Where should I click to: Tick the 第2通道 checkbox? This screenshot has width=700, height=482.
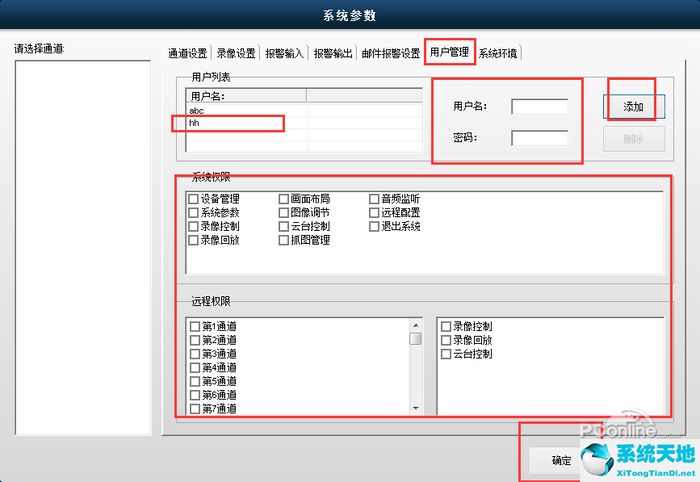[195, 340]
